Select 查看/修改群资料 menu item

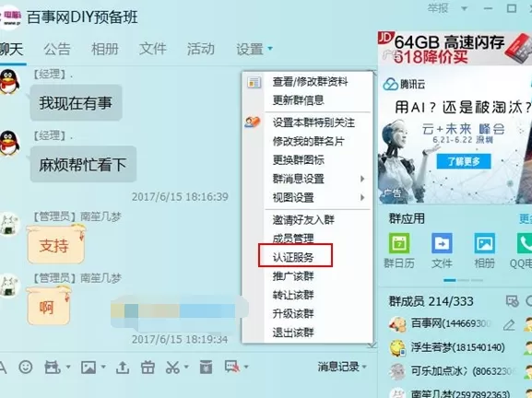[x=310, y=82]
